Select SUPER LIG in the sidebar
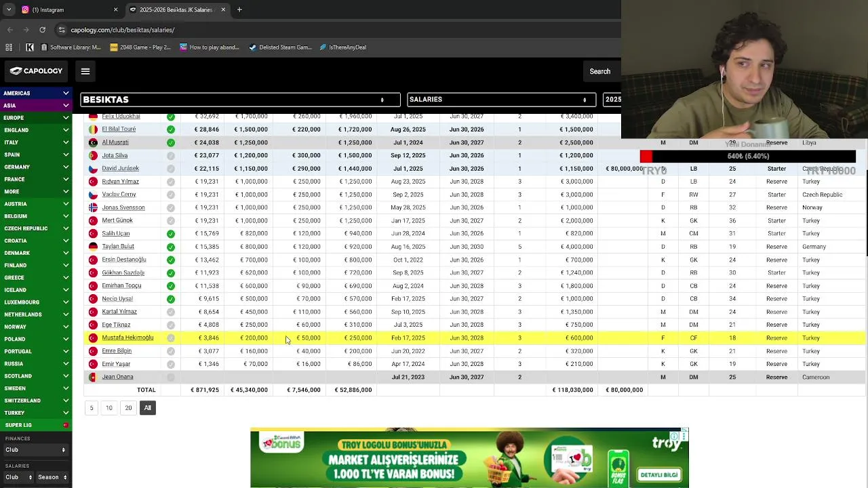Screen dimensions: 868x488 click(x=36, y=425)
